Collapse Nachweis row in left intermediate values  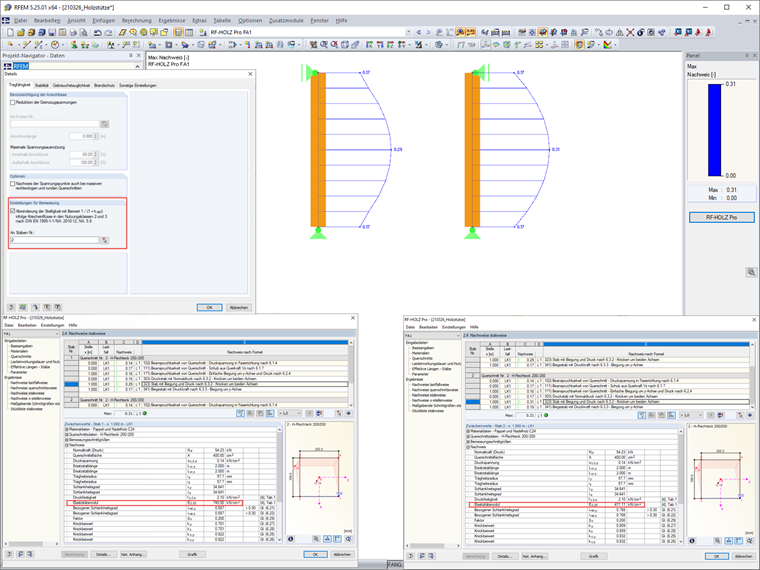point(67,445)
